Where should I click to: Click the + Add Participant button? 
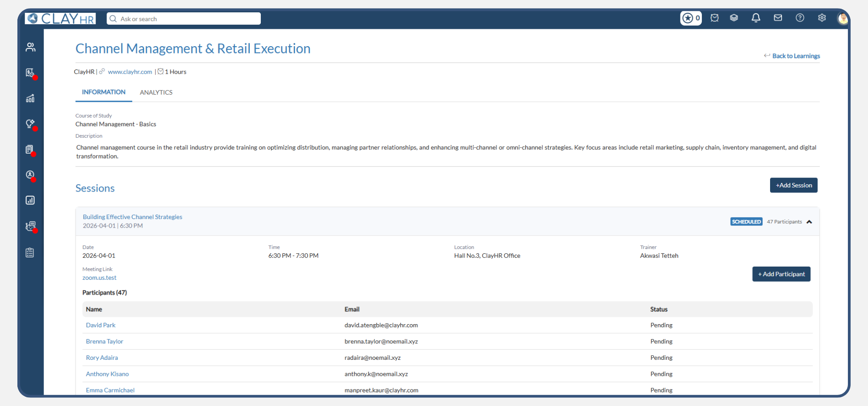point(781,274)
